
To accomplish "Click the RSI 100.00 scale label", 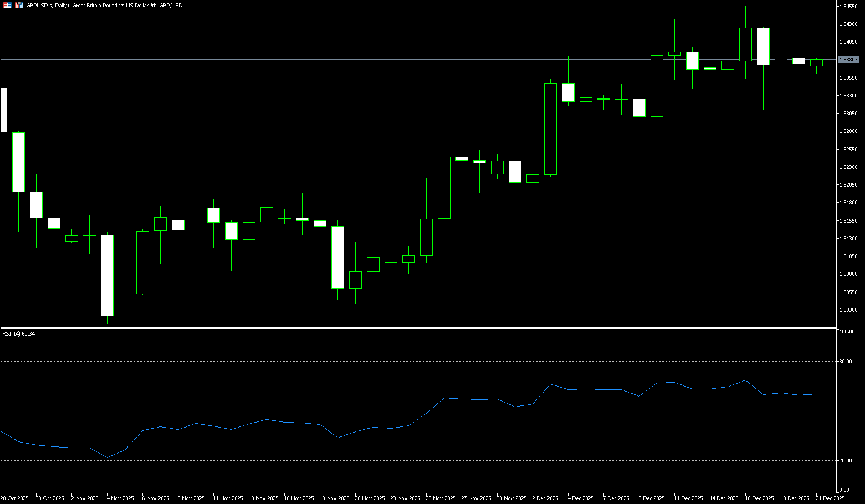I will (847, 332).
